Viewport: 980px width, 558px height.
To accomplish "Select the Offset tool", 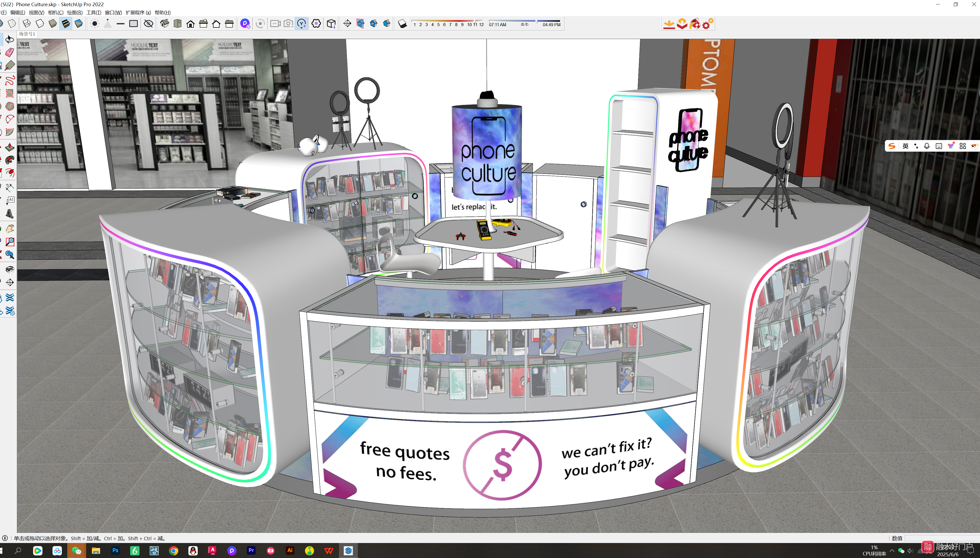I will pyautogui.click(x=10, y=173).
